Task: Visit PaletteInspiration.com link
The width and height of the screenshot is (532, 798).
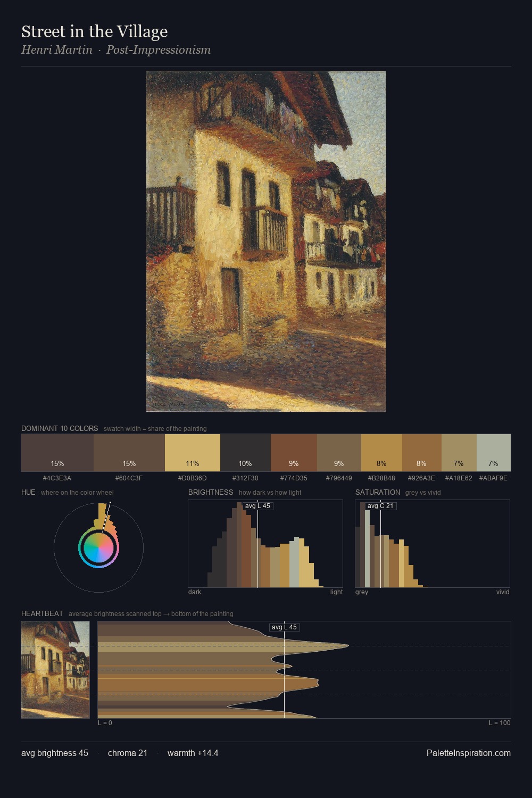Action: 469,753
